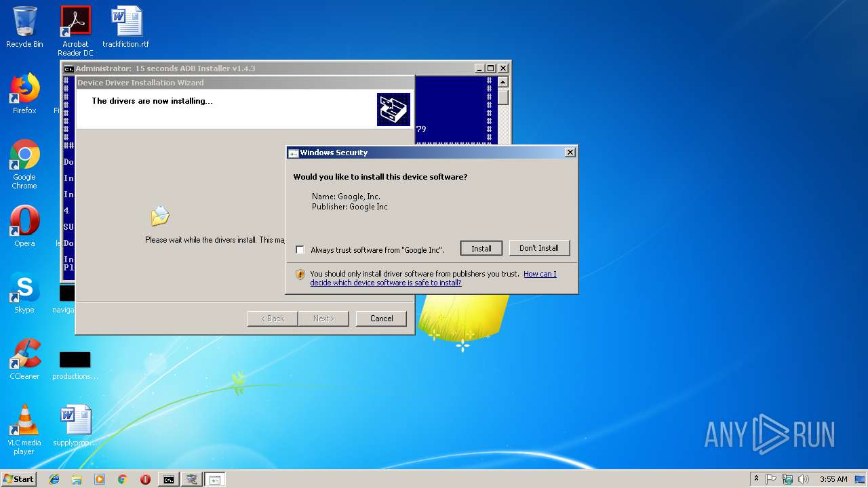Click the wizard driver installation header icon

tap(394, 110)
